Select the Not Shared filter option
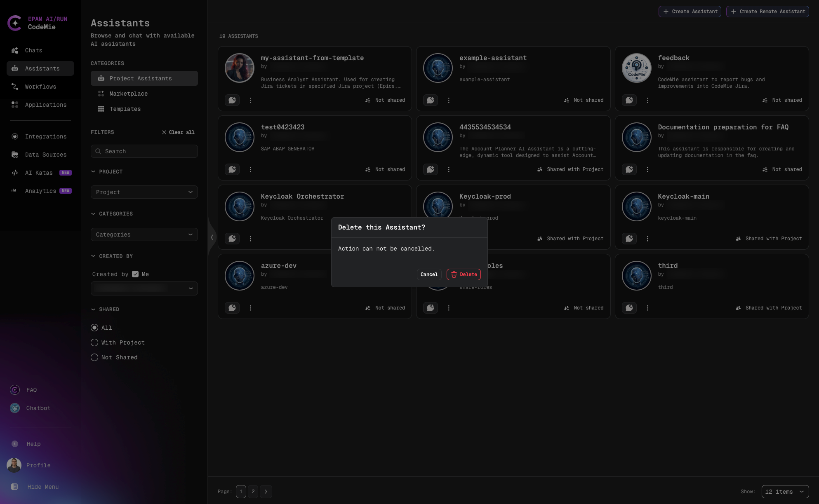The image size is (819, 504). (x=94, y=357)
